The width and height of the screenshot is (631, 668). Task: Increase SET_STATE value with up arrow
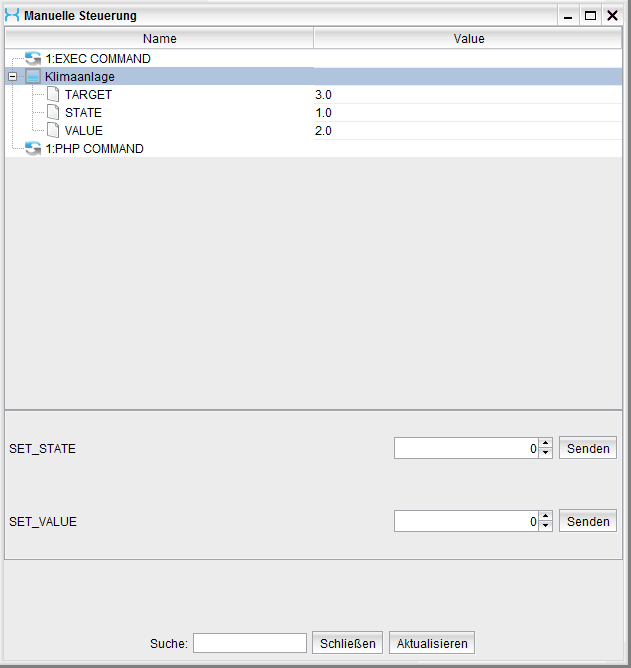[x=545, y=443]
